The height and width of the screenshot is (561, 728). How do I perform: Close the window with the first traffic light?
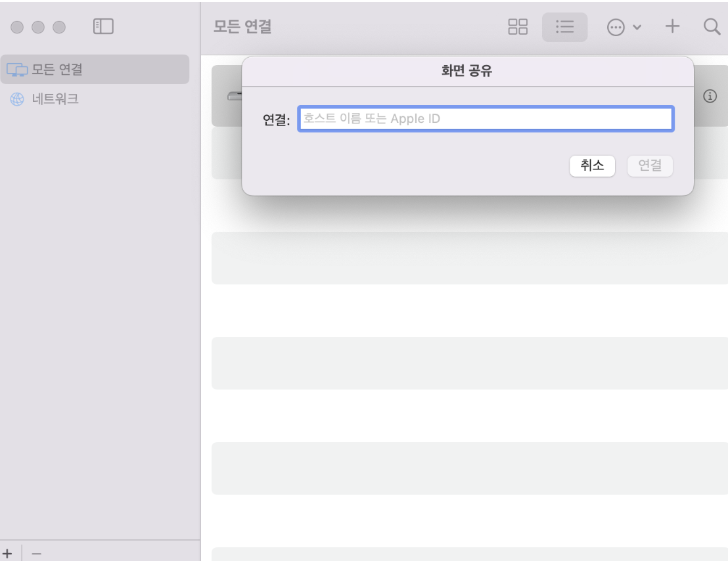click(x=17, y=28)
